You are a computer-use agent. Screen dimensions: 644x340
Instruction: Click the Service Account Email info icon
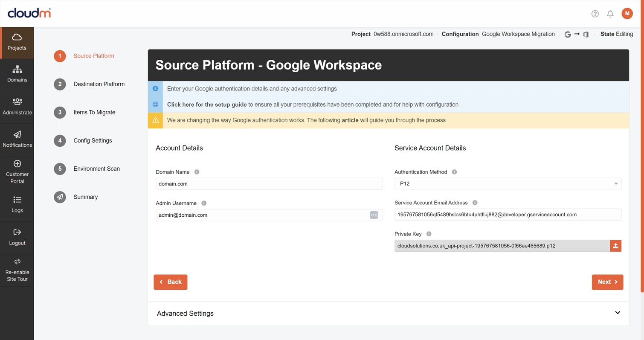475,203
